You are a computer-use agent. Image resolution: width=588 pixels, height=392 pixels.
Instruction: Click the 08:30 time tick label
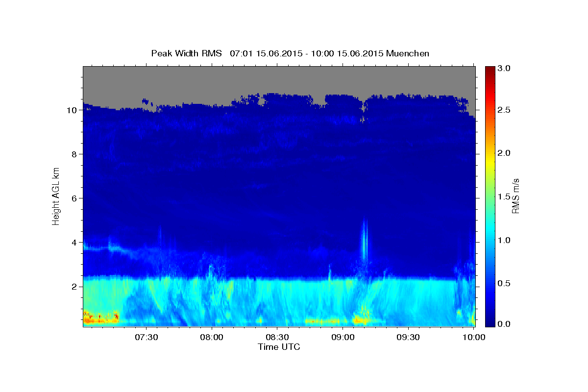point(277,337)
